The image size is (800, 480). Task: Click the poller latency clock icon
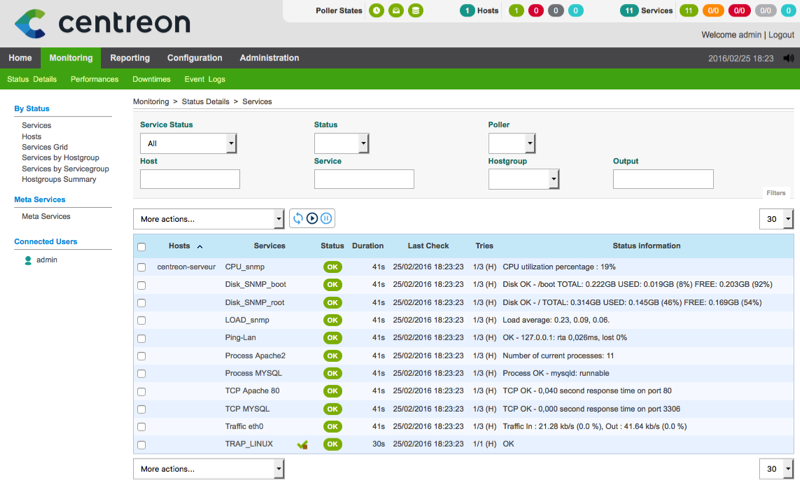pos(377,11)
